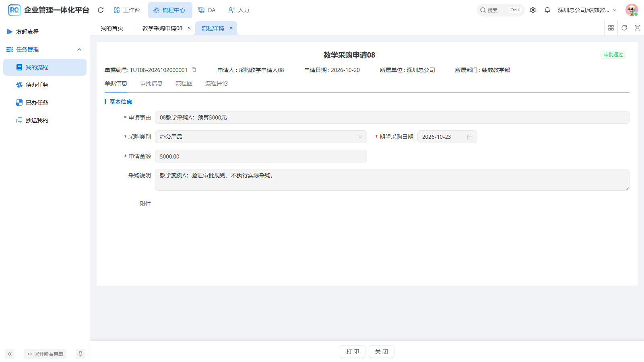Switch to the 流程评论 sub-tab
This screenshot has width=644, height=362.
pyautogui.click(x=217, y=83)
